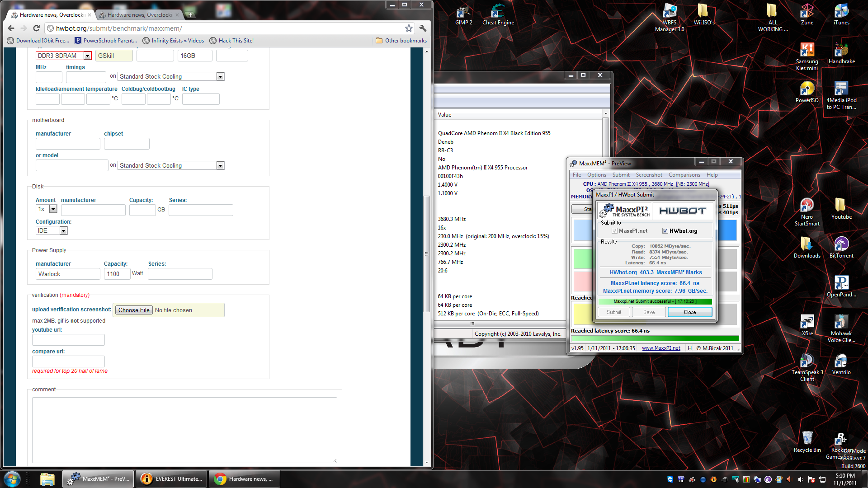Open Downloads folder on desktop
Viewport: 868px width, 488px height.
click(x=807, y=248)
